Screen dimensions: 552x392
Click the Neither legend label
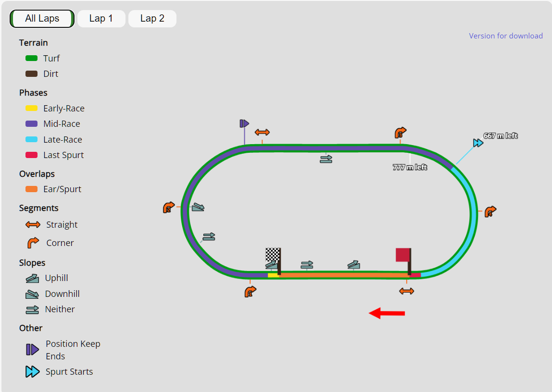(60, 309)
